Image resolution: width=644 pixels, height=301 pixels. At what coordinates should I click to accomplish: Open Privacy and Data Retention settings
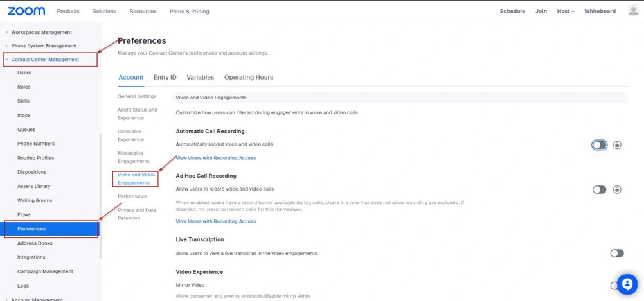(x=136, y=214)
